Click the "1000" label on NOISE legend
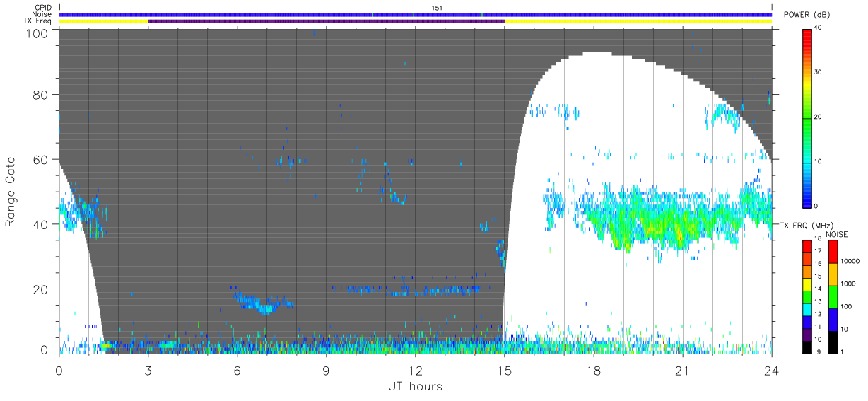The width and height of the screenshot is (868, 401). pyautogui.click(x=848, y=284)
